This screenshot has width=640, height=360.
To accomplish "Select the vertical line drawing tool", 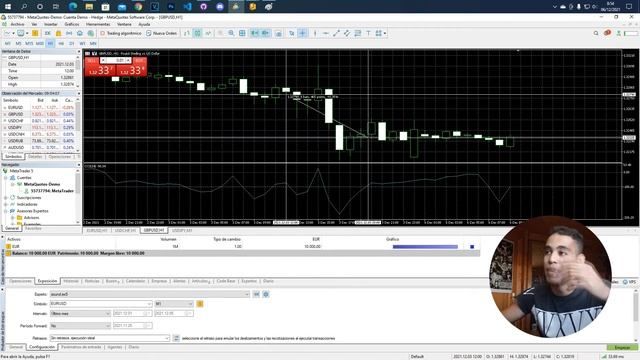I will [315, 33].
